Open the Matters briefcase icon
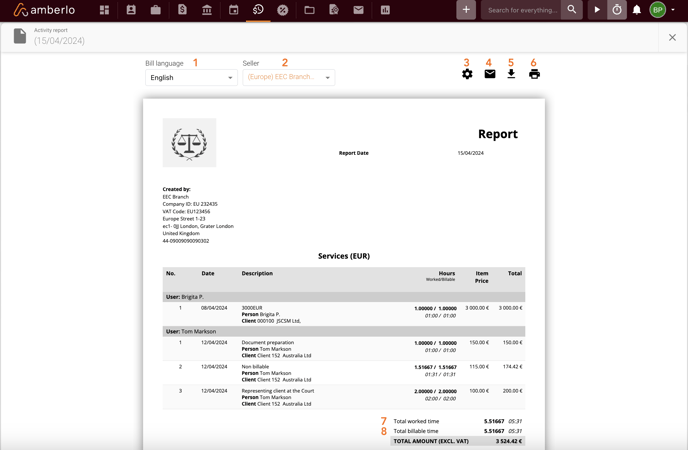This screenshot has width=688, height=450. pos(155,10)
